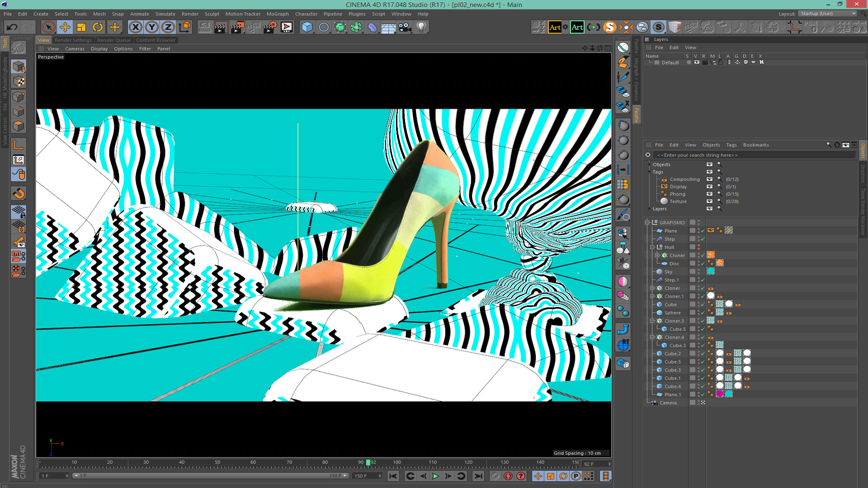
Task: Click the Light bulb toolbar icon
Action: pyautogui.click(x=421, y=27)
